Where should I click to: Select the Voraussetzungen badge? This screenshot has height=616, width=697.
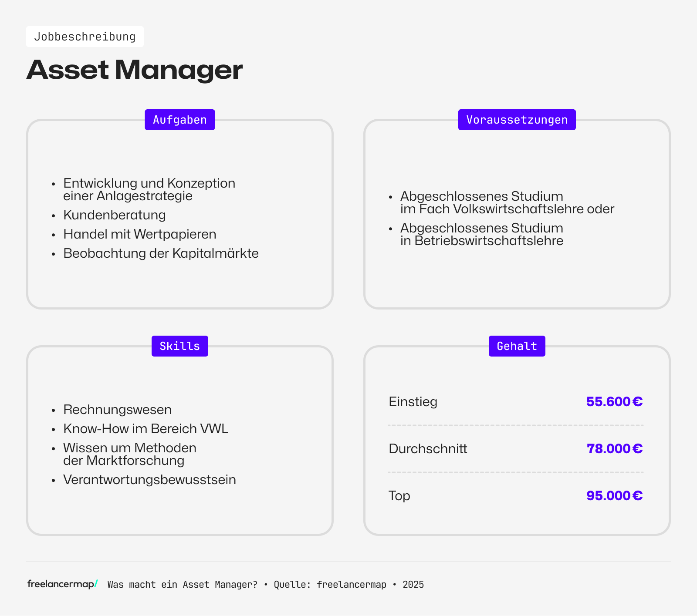click(517, 119)
